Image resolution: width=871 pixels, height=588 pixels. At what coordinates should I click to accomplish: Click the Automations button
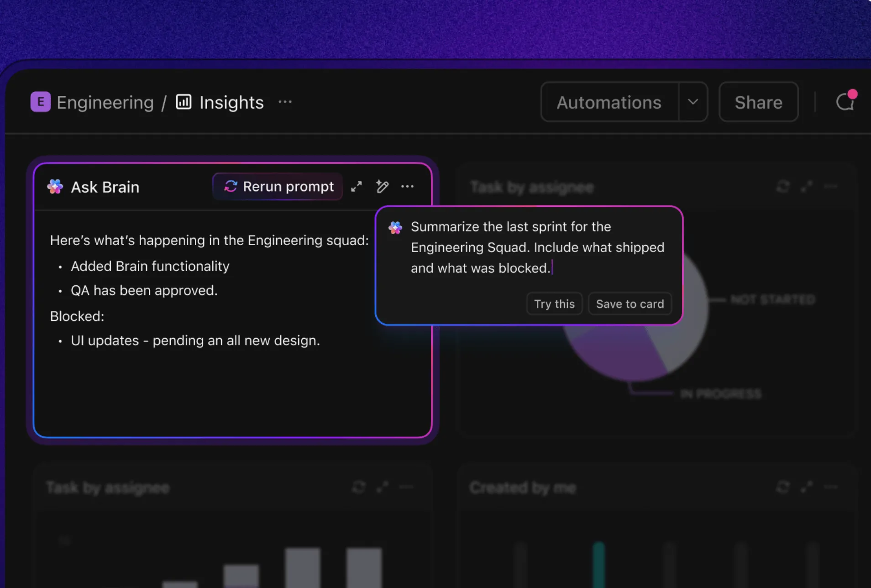point(609,102)
